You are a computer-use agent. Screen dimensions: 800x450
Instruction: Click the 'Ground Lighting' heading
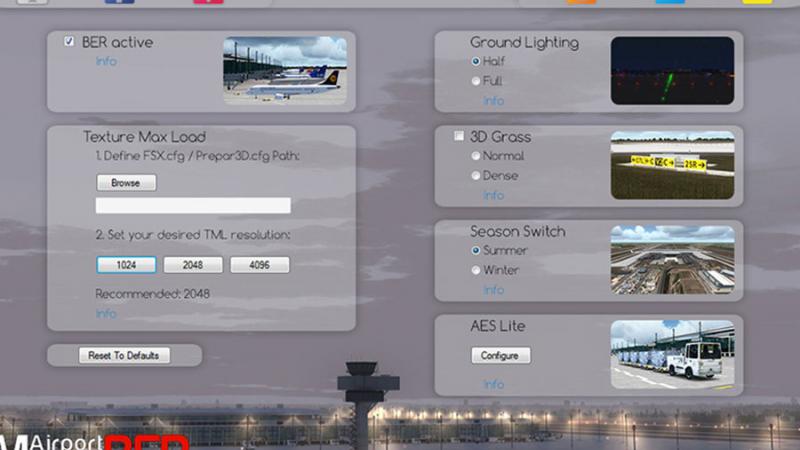click(x=524, y=42)
